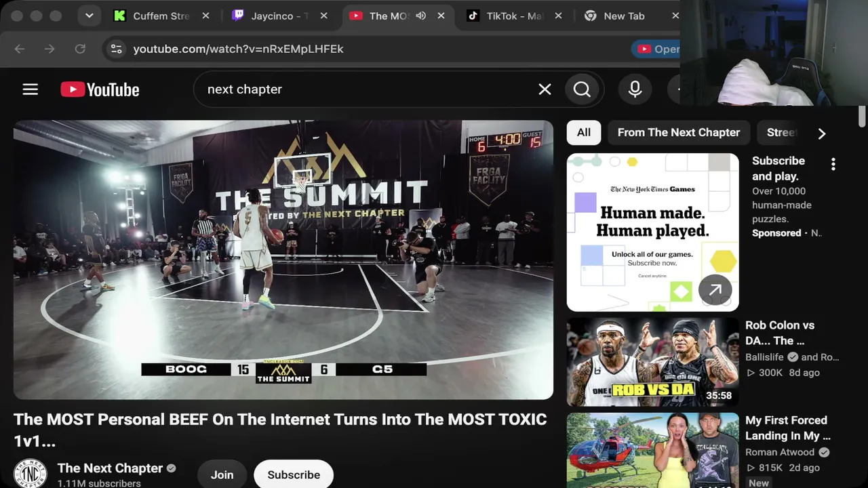Screen dimensions: 868x488
Task: Close the TikTok tab
Action: click(x=558, y=16)
